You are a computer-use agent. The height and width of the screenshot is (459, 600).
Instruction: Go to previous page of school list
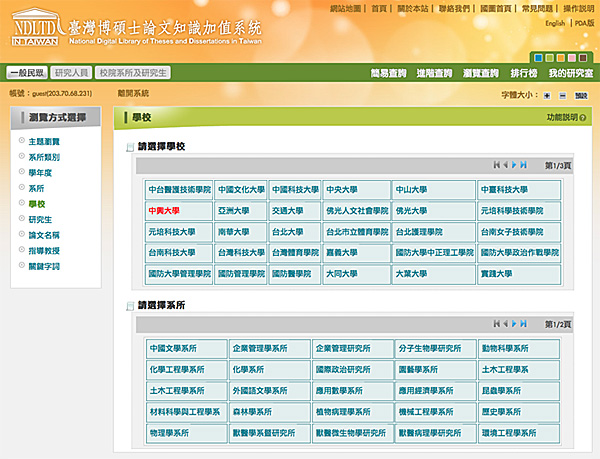(505, 165)
